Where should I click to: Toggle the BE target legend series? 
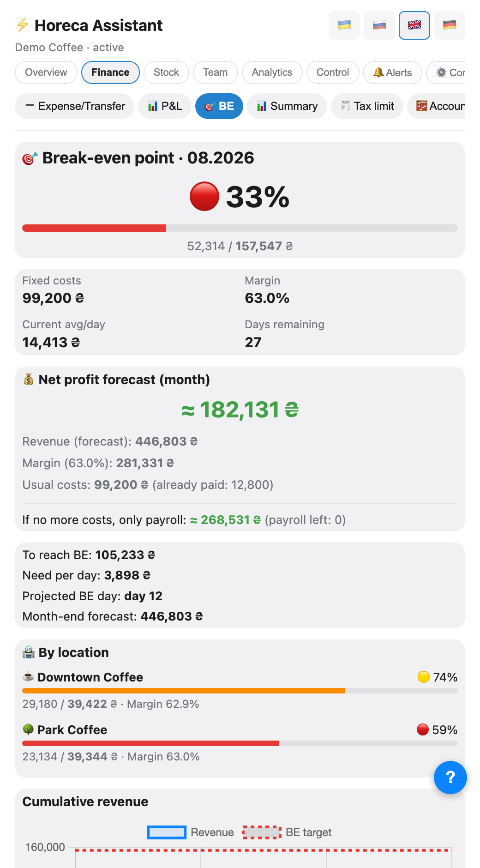(x=287, y=832)
